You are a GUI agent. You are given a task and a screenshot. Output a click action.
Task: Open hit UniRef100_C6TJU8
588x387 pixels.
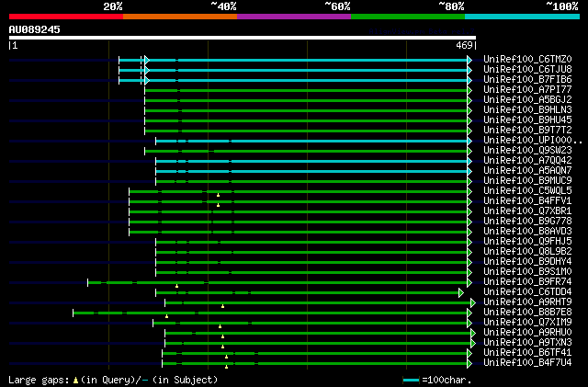[527, 70]
